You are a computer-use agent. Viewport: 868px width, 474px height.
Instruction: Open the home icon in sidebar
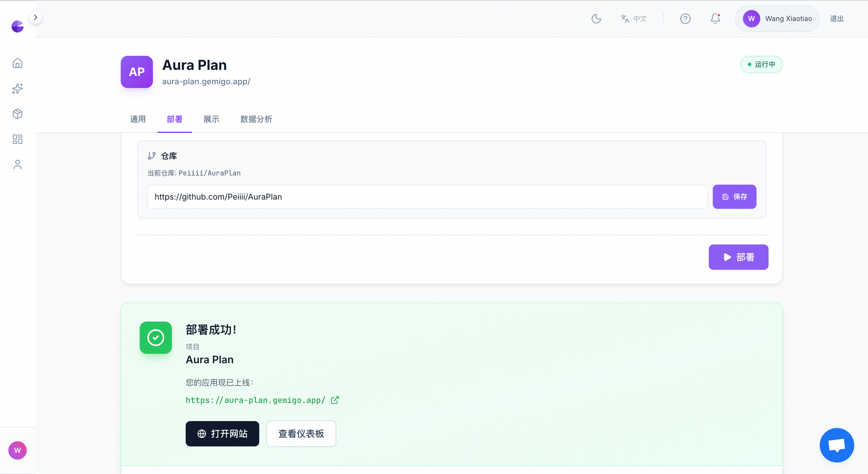pyautogui.click(x=18, y=63)
